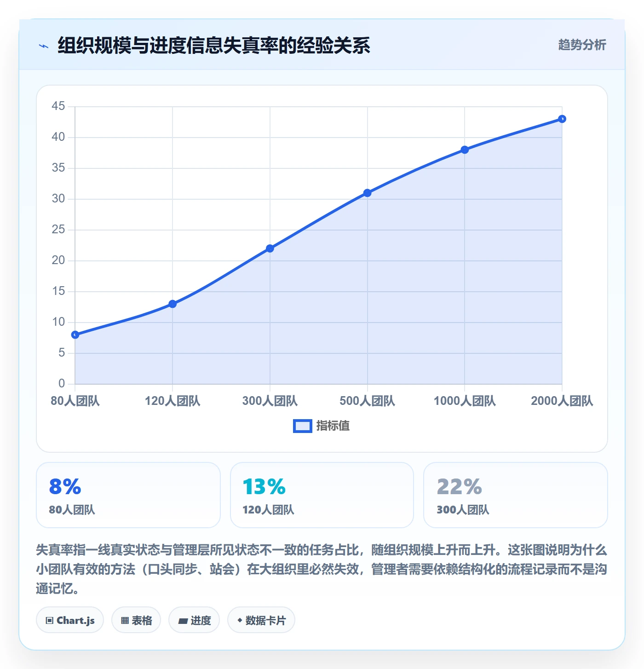Click the 45 y-axis value

coord(58,106)
